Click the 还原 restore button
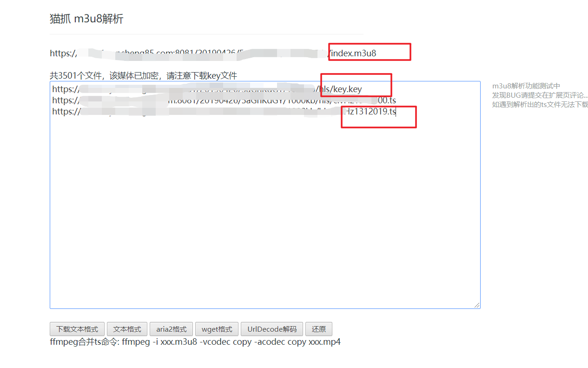The image size is (588, 368). 319,329
